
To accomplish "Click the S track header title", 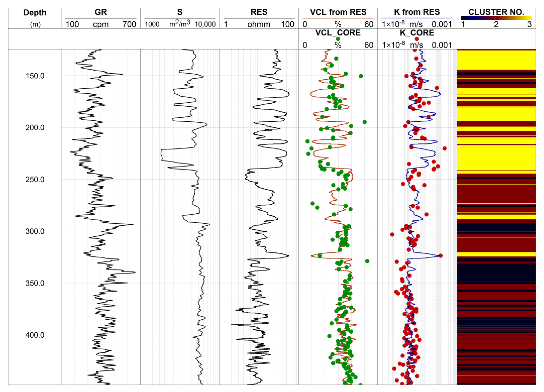I will pyautogui.click(x=180, y=12).
